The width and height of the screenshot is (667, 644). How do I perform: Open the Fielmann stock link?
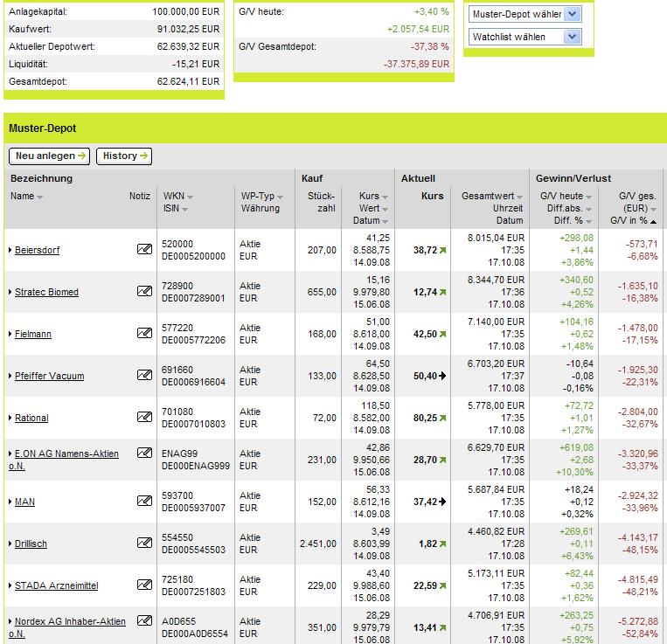(x=33, y=335)
